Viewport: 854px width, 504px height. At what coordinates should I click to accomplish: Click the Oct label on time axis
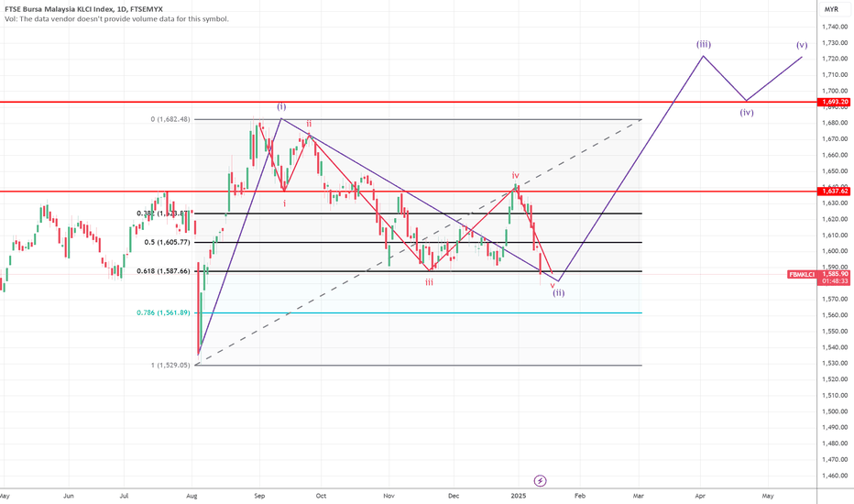322,496
